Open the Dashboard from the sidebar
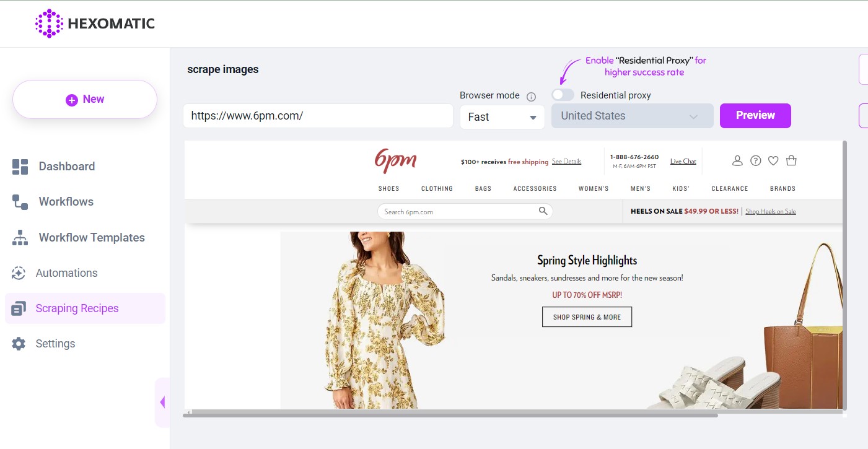868x449 pixels. click(x=66, y=166)
